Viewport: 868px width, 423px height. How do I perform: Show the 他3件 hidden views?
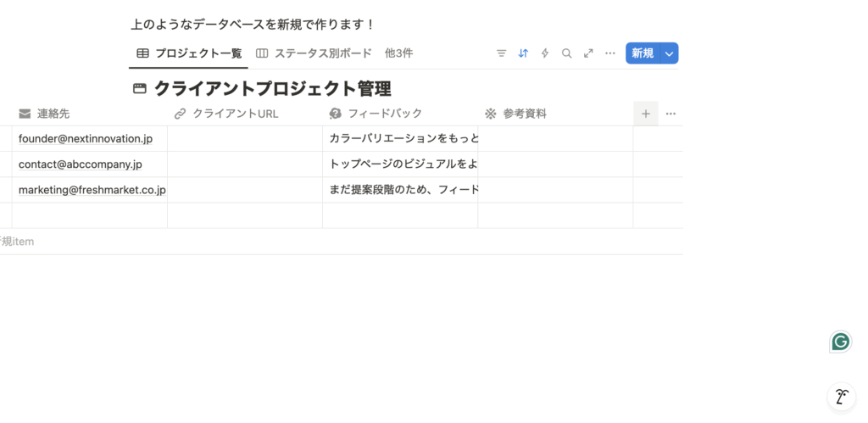(398, 53)
